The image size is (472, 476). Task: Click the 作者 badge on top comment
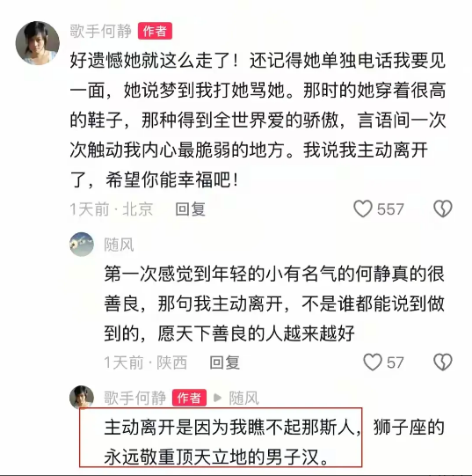tap(155, 31)
